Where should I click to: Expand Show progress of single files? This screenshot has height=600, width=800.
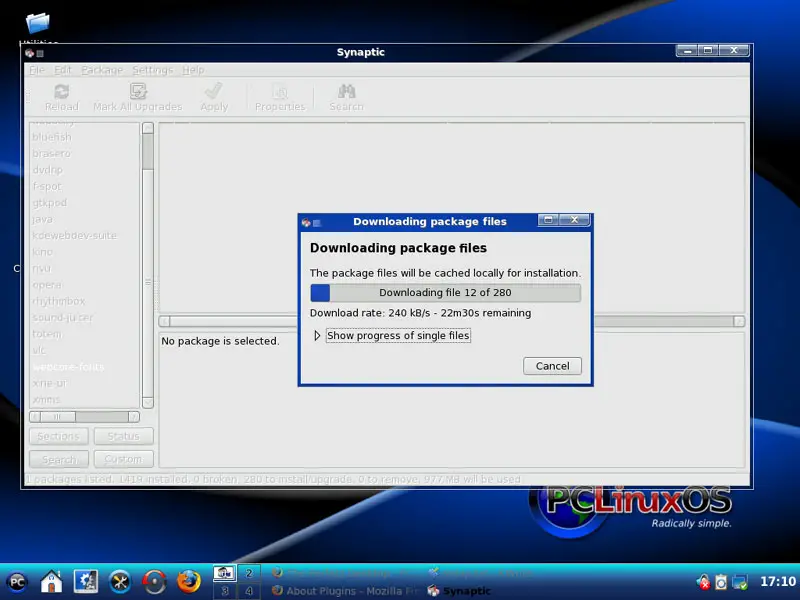317,336
